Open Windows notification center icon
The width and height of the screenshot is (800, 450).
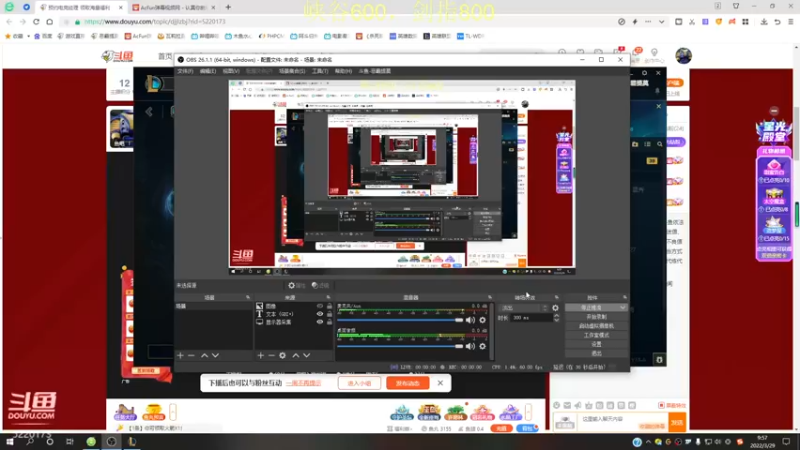786,441
